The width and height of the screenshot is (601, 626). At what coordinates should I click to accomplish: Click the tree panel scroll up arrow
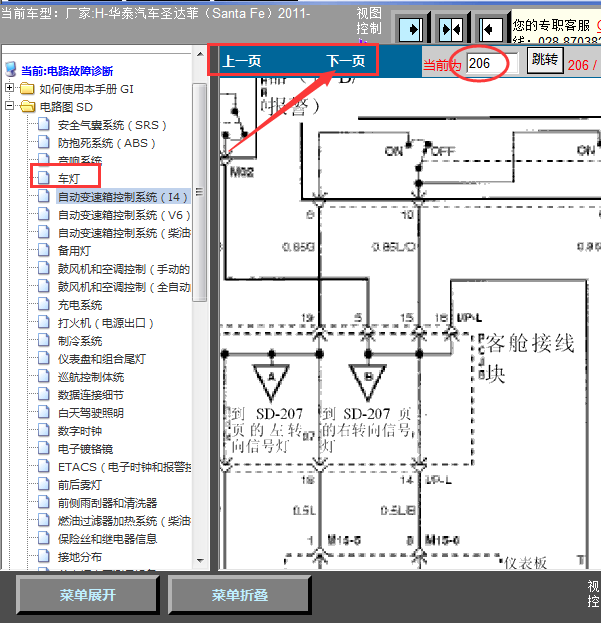pyautogui.click(x=200, y=54)
